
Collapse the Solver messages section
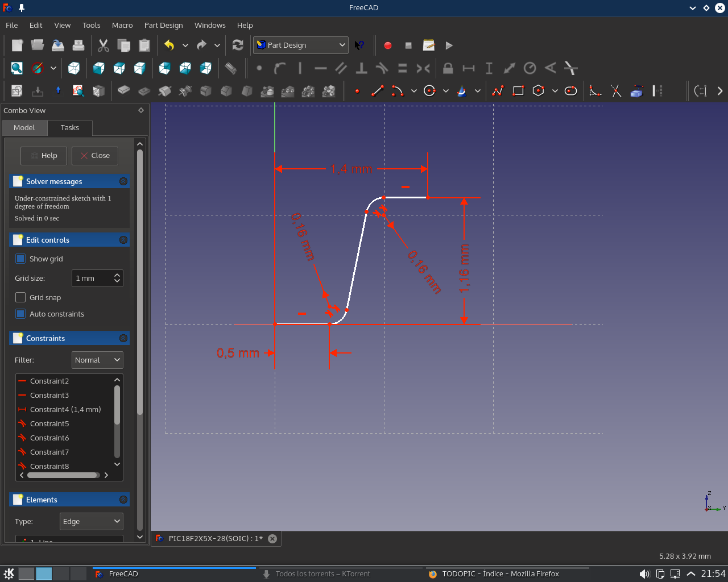(123, 181)
